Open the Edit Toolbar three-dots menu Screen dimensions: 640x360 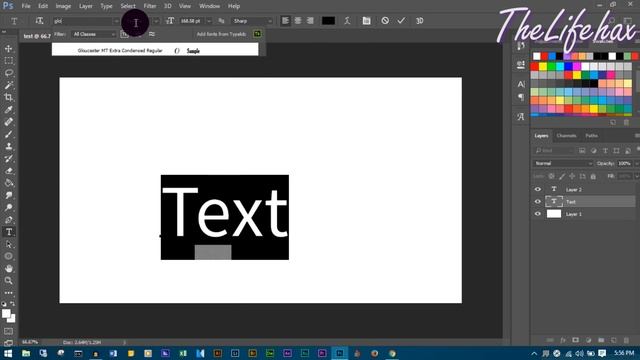9,293
